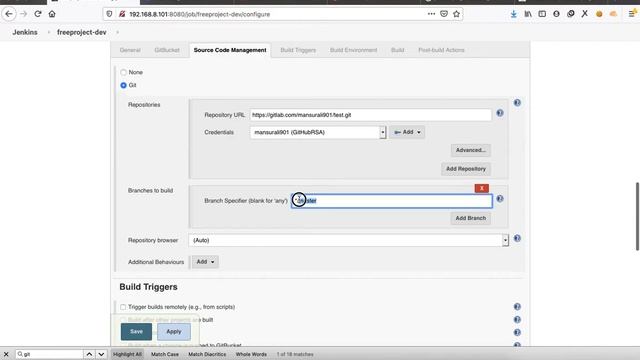This screenshot has height=360, width=640.
Task: Click the Advanced... button
Action: (x=471, y=150)
